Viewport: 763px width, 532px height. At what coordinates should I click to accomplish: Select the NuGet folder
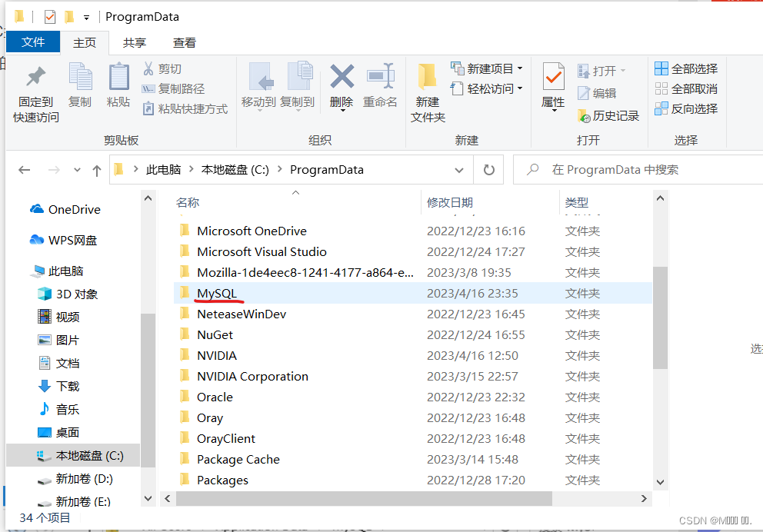tap(412, 335)
